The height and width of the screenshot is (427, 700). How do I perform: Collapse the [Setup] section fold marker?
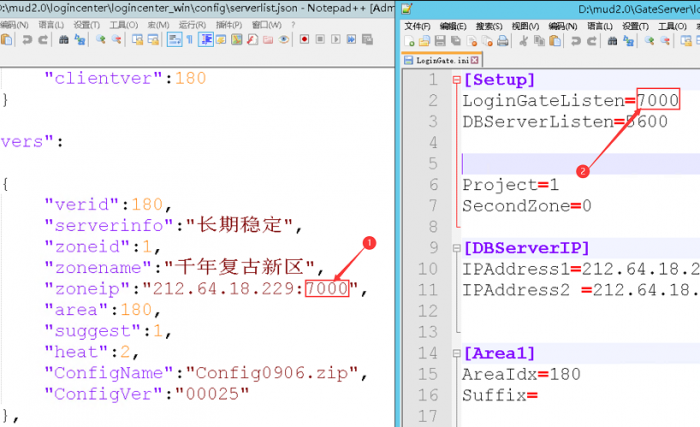(456, 80)
